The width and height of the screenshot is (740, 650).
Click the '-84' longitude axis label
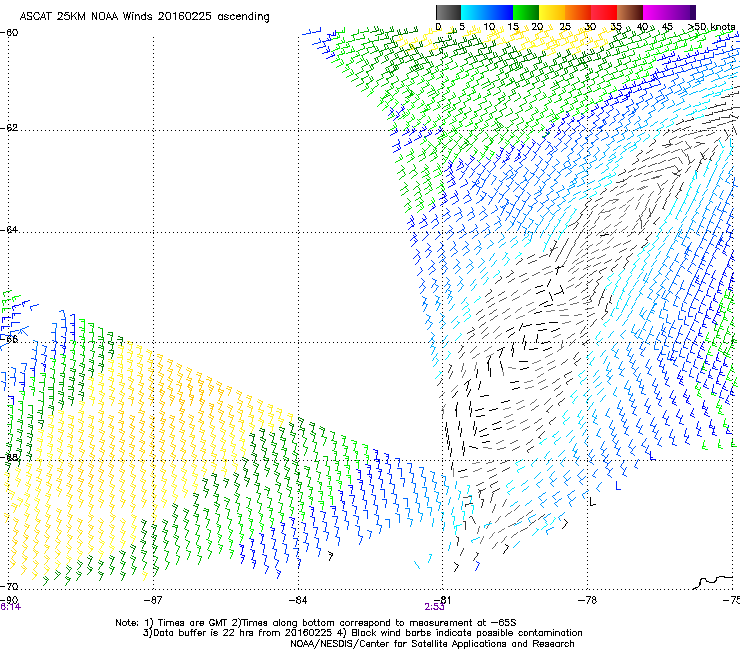click(298, 600)
